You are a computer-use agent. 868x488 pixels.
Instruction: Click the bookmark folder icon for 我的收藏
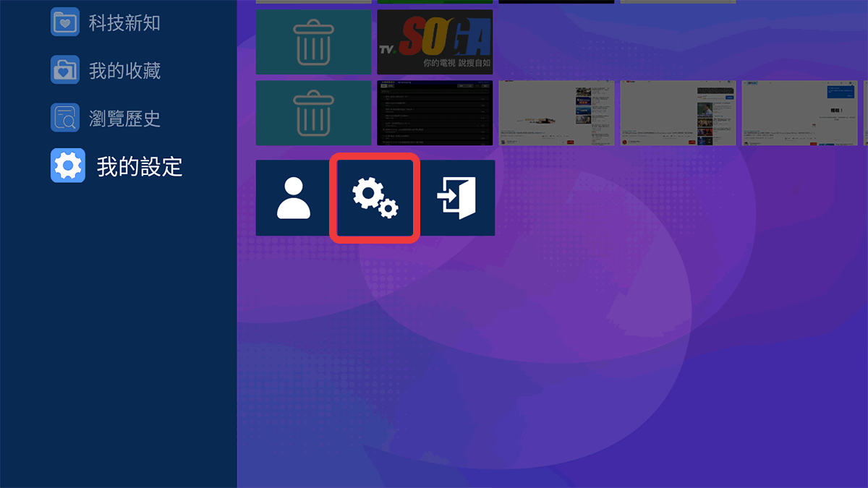pyautogui.click(x=65, y=69)
